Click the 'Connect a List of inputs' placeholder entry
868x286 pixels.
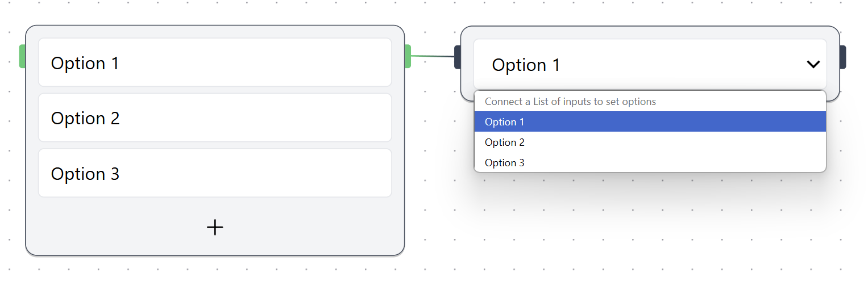(x=650, y=102)
